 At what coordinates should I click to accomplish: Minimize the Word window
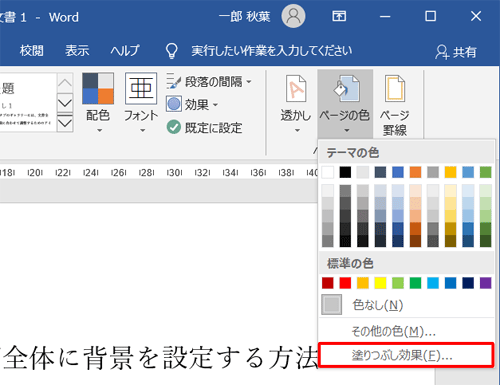[385, 16]
